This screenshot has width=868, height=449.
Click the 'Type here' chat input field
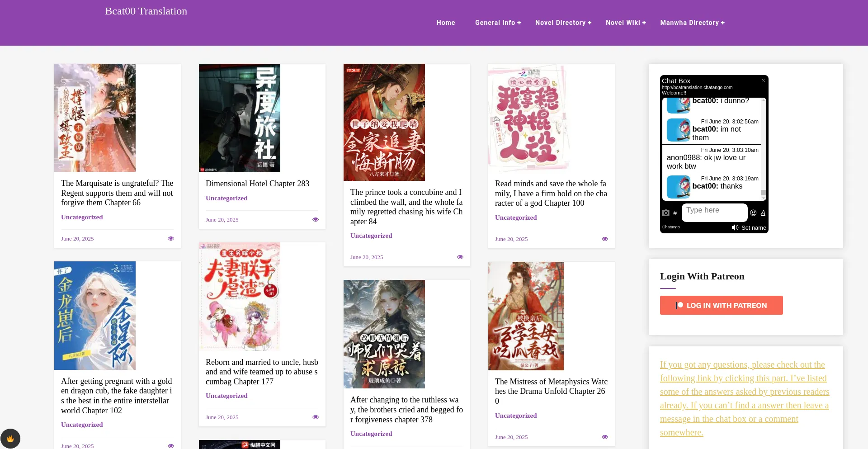pyautogui.click(x=714, y=211)
